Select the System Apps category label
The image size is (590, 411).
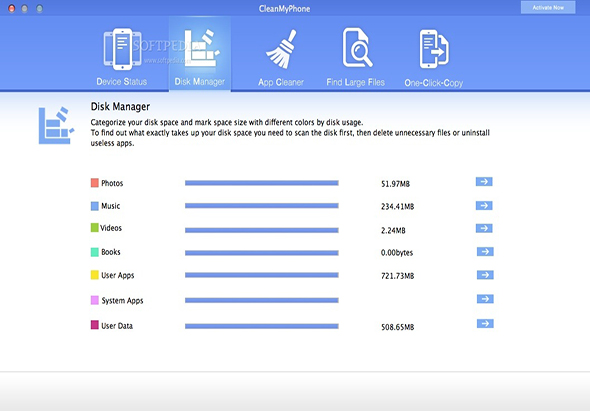point(122,301)
